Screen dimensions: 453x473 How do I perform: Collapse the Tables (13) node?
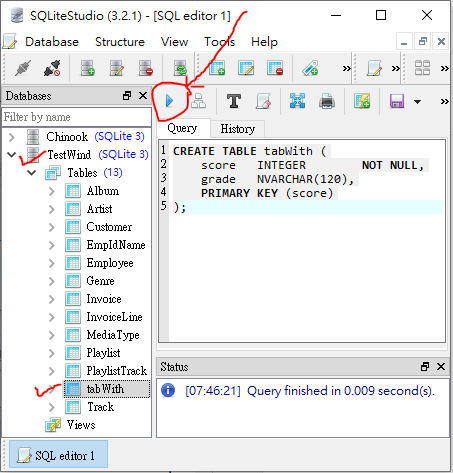coord(32,173)
